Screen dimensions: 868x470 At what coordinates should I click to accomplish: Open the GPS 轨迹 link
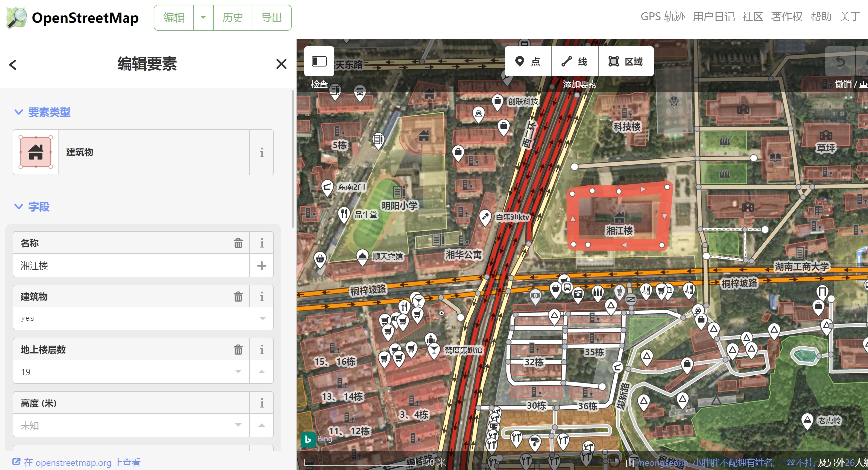662,16
